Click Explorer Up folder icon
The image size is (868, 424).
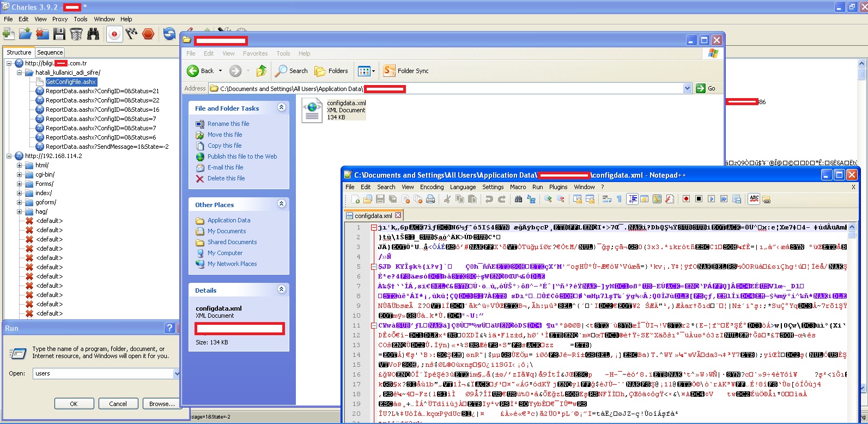click(261, 71)
